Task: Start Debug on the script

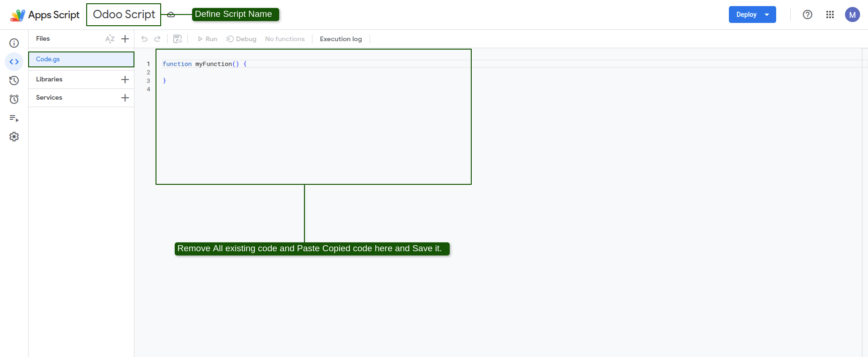Action: [x=242, y=39]
